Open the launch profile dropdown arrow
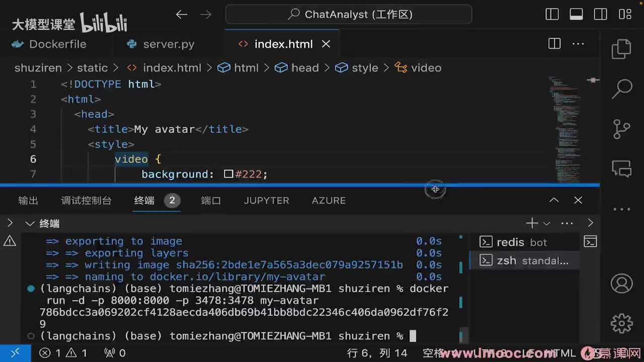Image resolution: width=644 pixels, height=362 pixels. coord(547,223)
